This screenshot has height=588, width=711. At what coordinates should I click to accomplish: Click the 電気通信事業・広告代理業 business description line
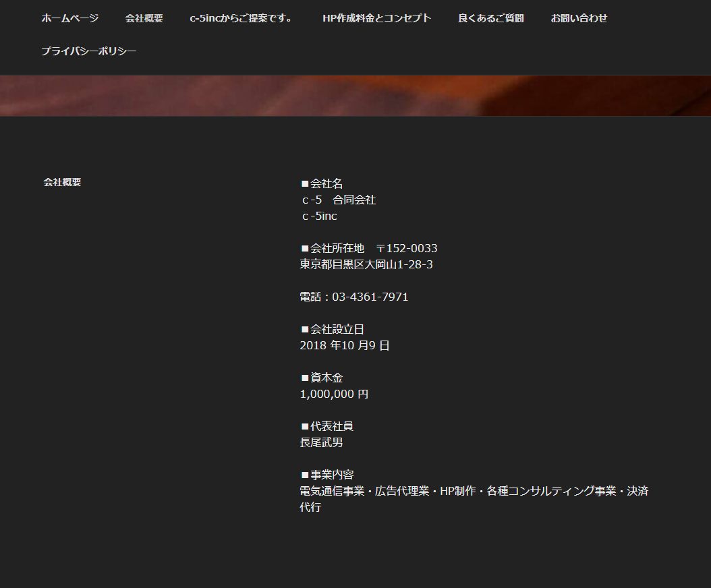[x=474, y=499]
